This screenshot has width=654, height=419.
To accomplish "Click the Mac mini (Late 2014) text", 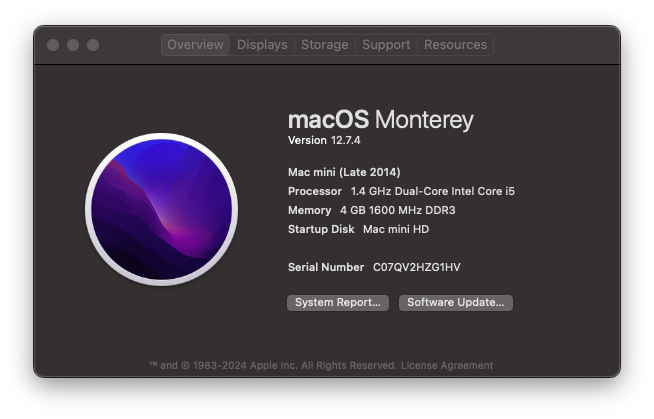I will click(344, 172).
